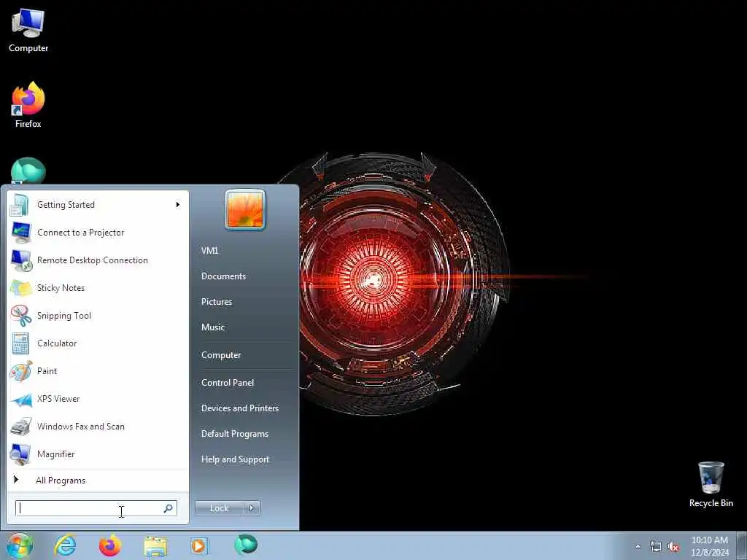Click the Sticky Notes icon
The image size is (747, 560).
tap(21, 288)
